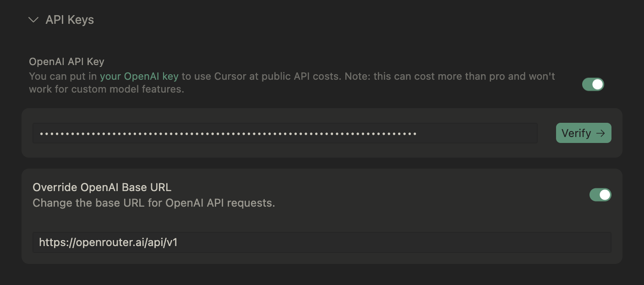Open the "your OpenAI key" link
The image size is (644, 285).
tap(139, 76)
